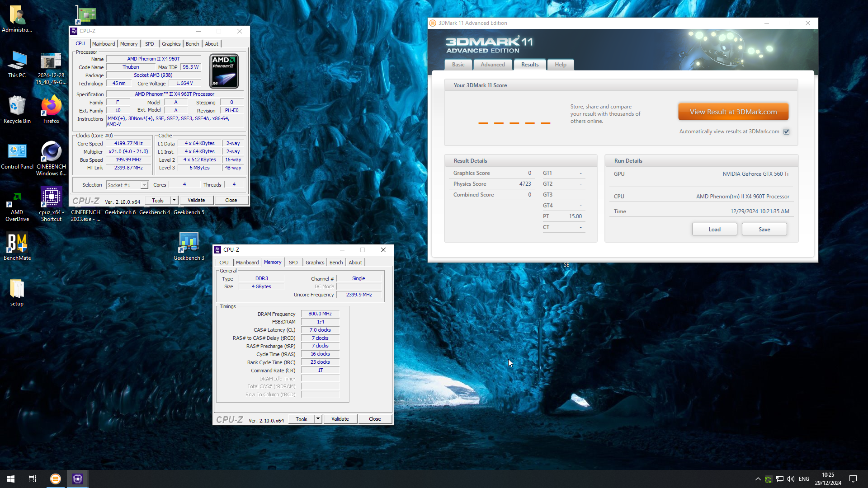Click Tools button in lower CPU-Z window
868x488 pixels.
pos(302,419)
